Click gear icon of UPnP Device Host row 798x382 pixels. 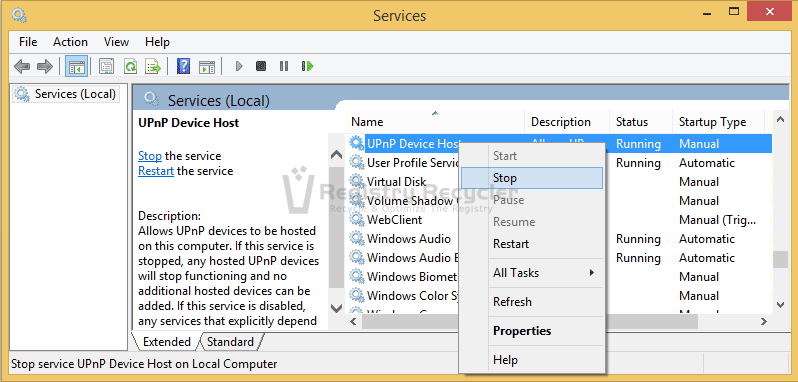click(x=357, y=143)
